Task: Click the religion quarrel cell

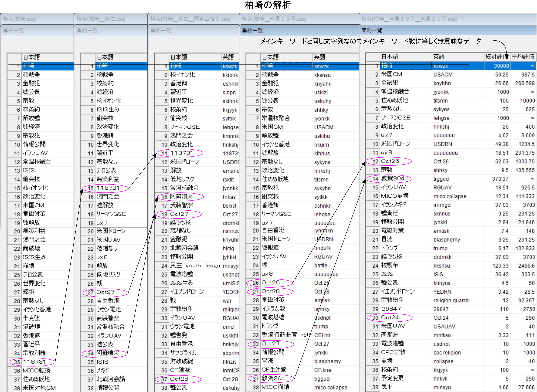Action: click(x=451, y=300)
